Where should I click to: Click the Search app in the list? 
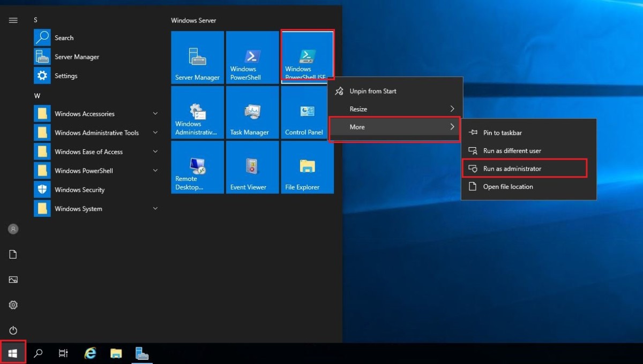[96, 38]
